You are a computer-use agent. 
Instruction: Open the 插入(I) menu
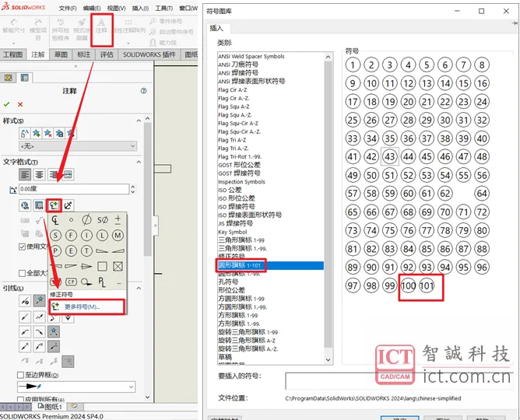(x=140, y=9)
